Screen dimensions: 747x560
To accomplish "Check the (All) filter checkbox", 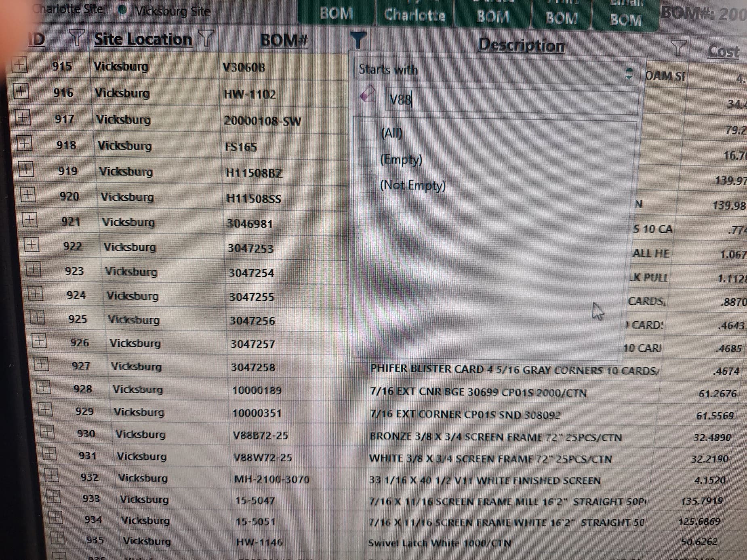I will tap(368, 132).
